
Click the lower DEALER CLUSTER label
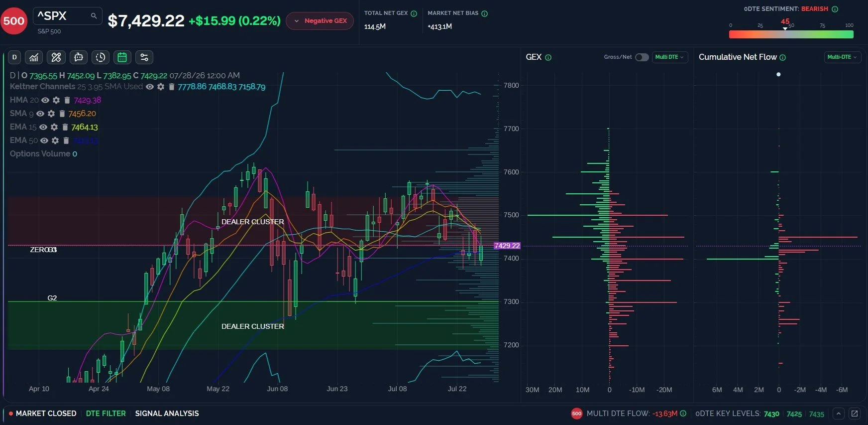tap(253, 326)
